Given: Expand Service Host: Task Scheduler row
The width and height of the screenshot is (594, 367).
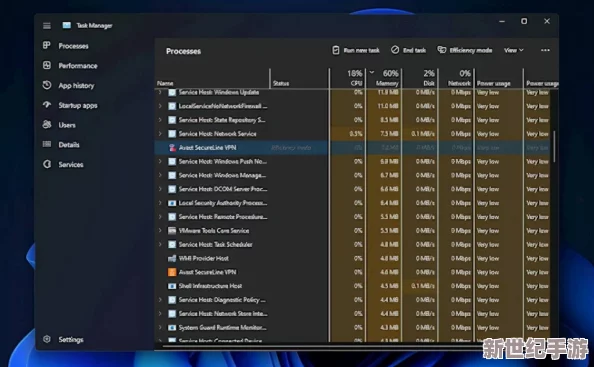Looking at the screenshot, I should click(160, 244).
